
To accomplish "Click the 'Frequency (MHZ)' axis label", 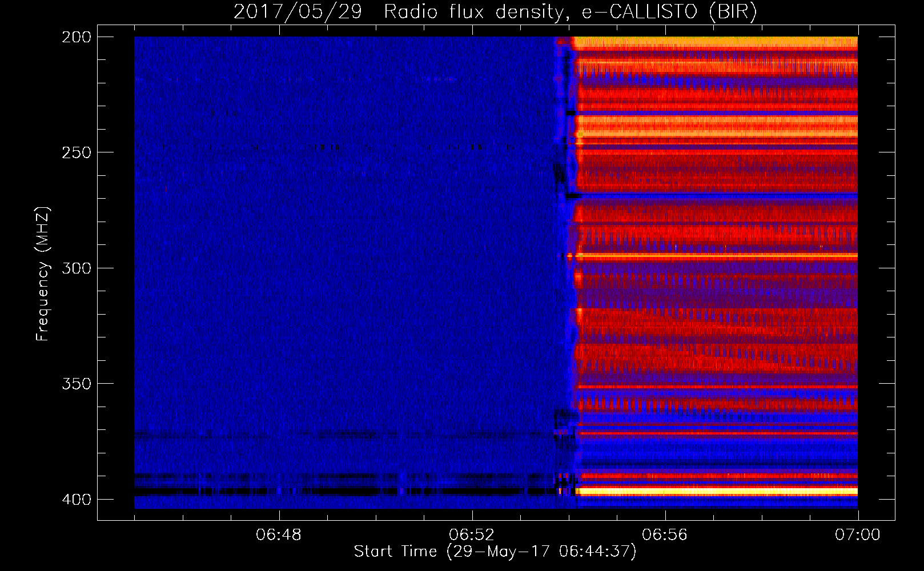I will coord(42,274).
